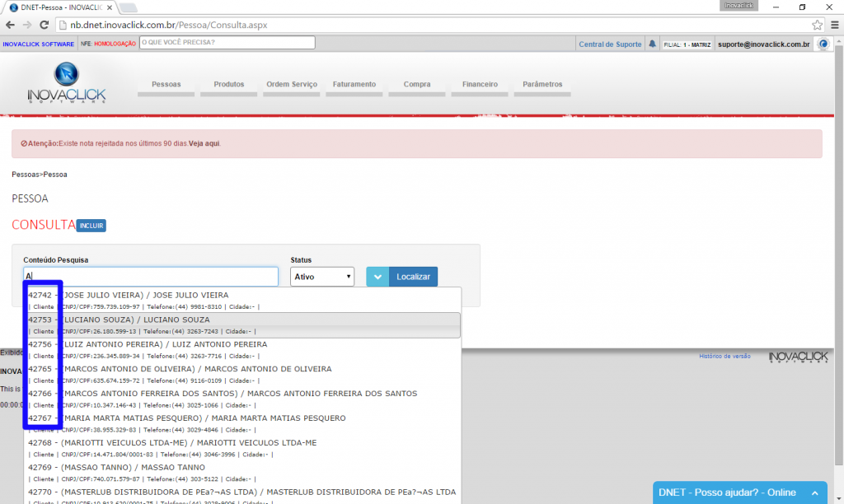Open the Central de Suporte link
This screenshot has width=844, height=504.
pyautogui.click(x=610, y=44)
